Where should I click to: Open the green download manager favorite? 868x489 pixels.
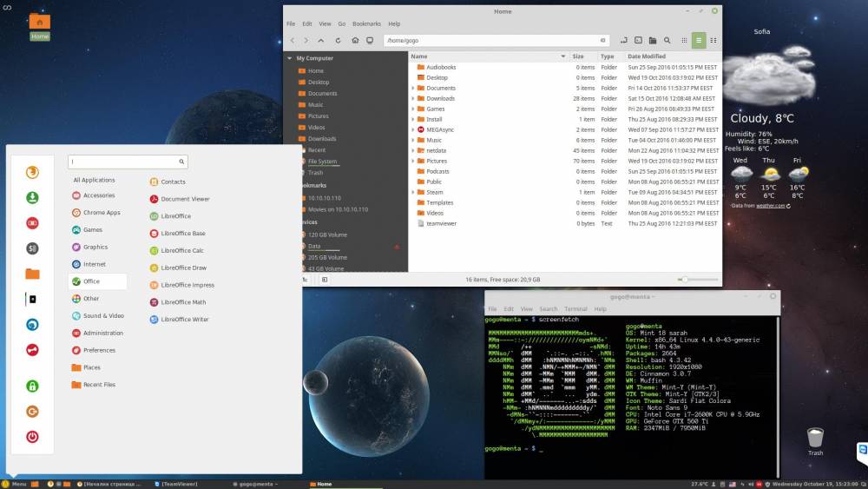[32, 198]
